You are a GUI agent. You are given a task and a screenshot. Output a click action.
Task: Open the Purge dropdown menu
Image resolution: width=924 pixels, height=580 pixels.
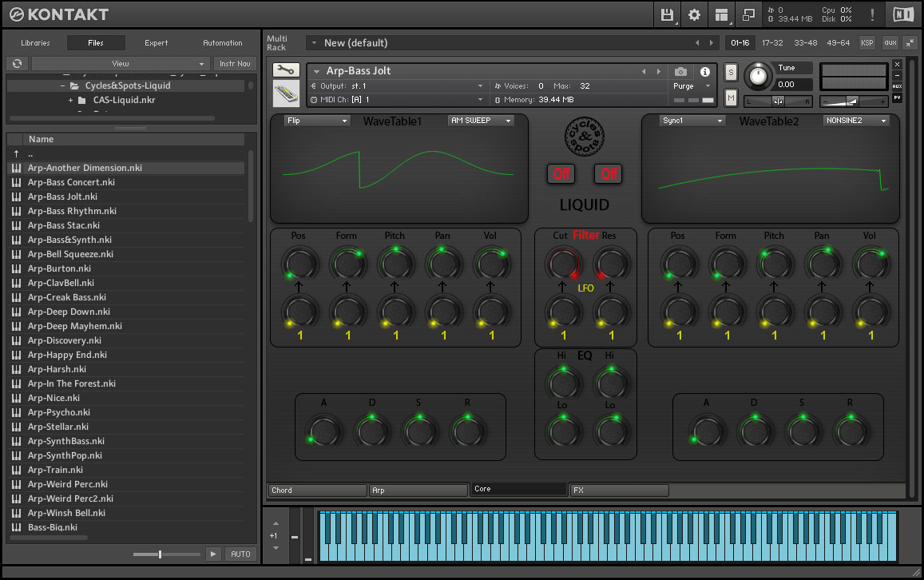[692, 86]
